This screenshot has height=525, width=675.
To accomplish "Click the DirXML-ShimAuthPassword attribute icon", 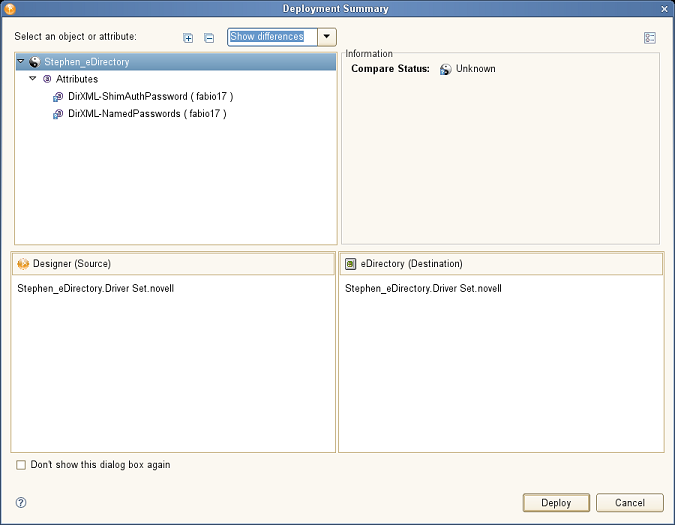I will 58,97.
